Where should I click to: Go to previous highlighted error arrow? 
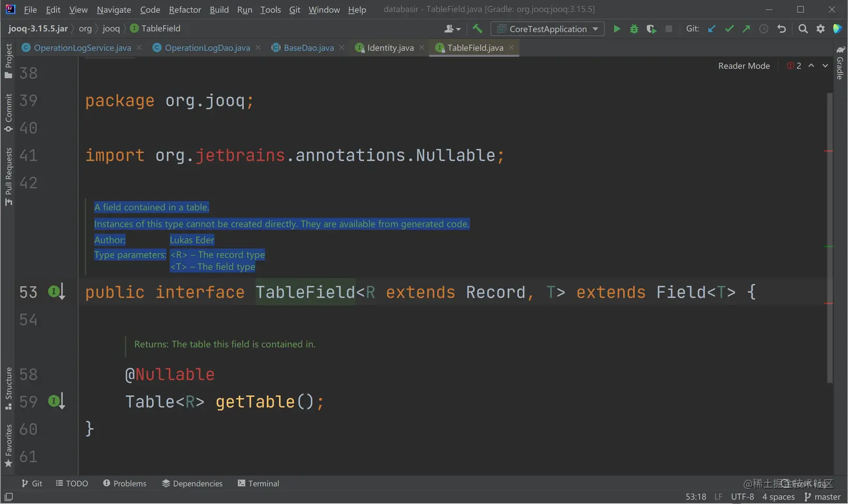click(x=811, y=66)
